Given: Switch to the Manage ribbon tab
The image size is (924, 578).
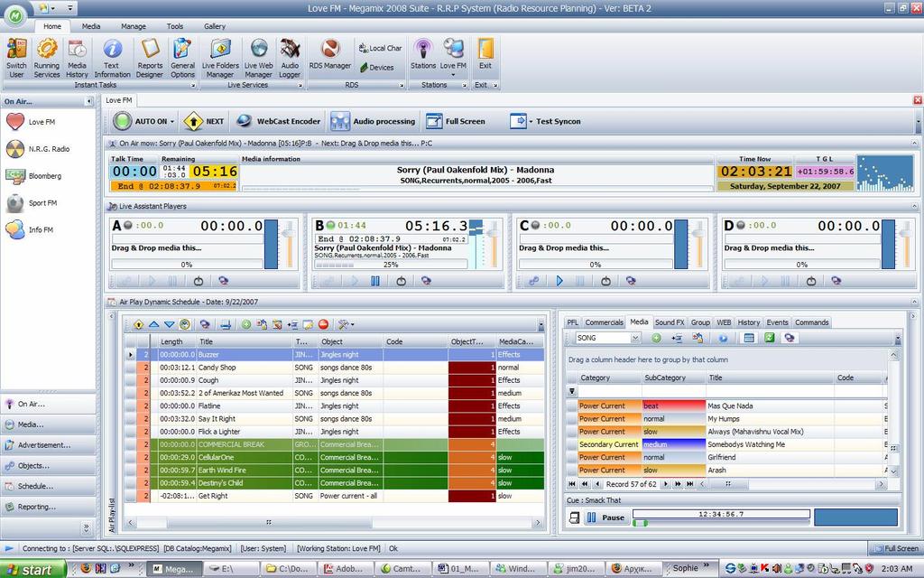Looking at the screenshot, I should (x=134, y=26).
